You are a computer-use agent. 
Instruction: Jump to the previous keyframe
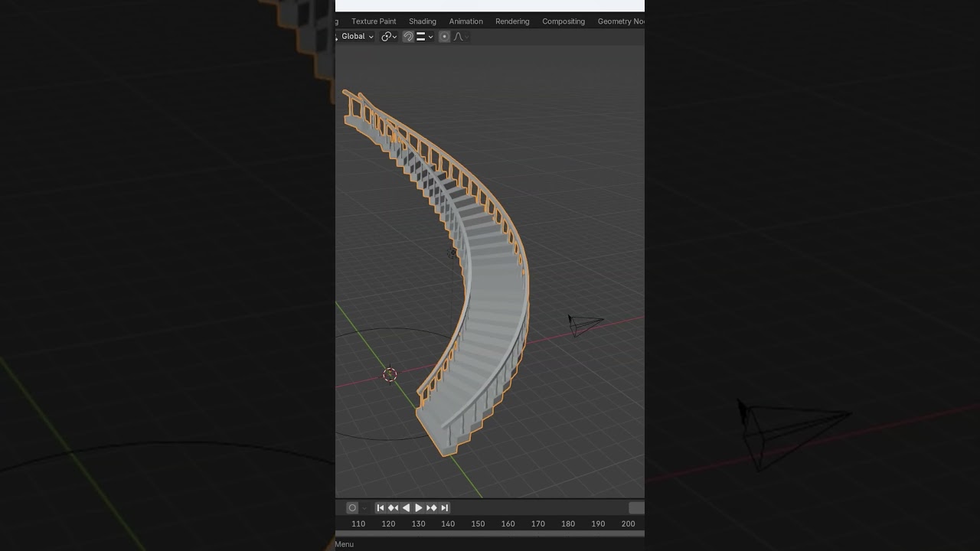coord(393,508)
